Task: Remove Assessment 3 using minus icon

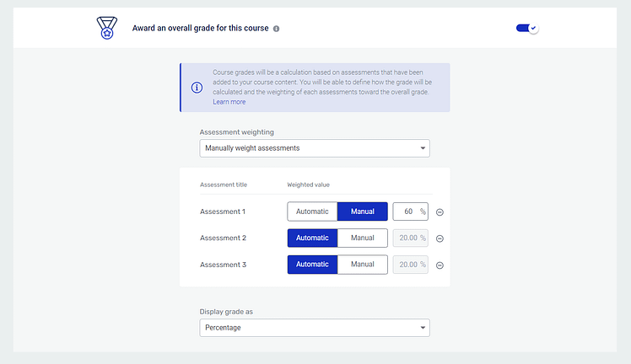Action: point(440,265)
